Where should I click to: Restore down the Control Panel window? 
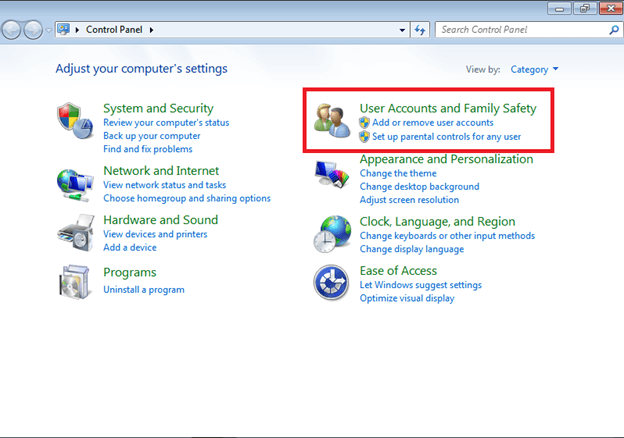tap(585, 8)
